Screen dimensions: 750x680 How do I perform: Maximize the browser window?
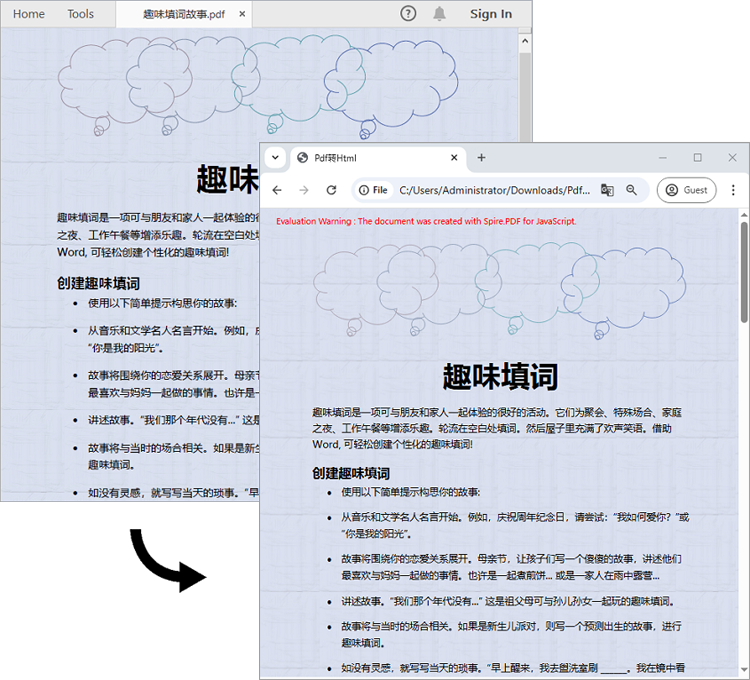[697, 157]
